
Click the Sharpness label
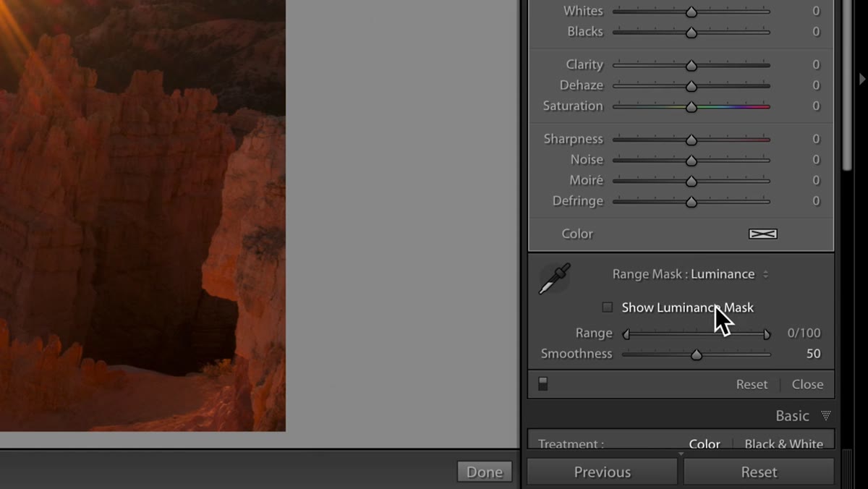pos(573,139)
